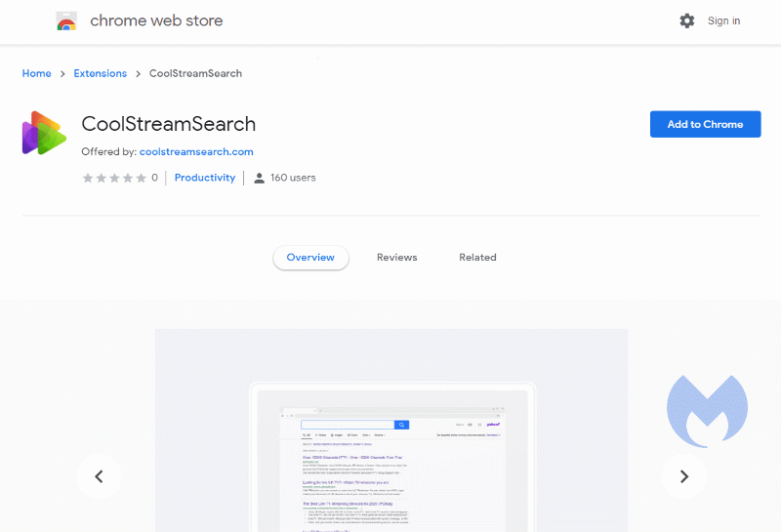Open the Extensions breadcrumb link
This screenshot has height=532, width=781.
[x=101, y=73]
